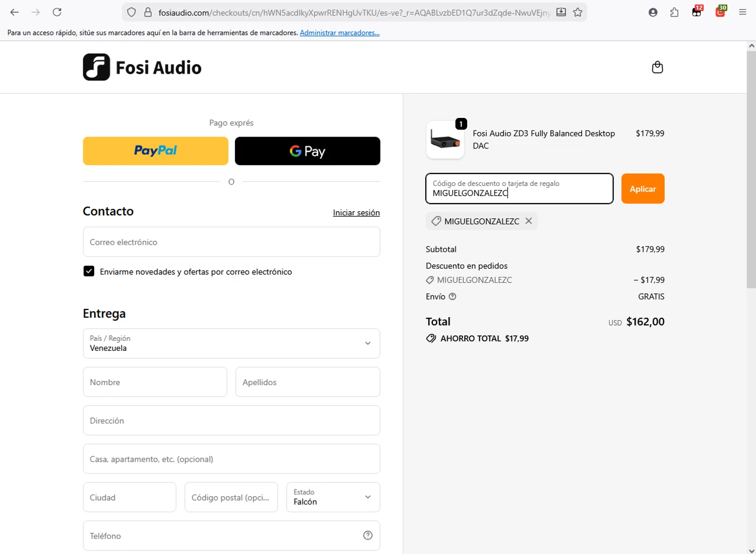Screen dimensions: 756x554
Task: Click the extension icon with badge 12
Action: click(x=697, y=12)
